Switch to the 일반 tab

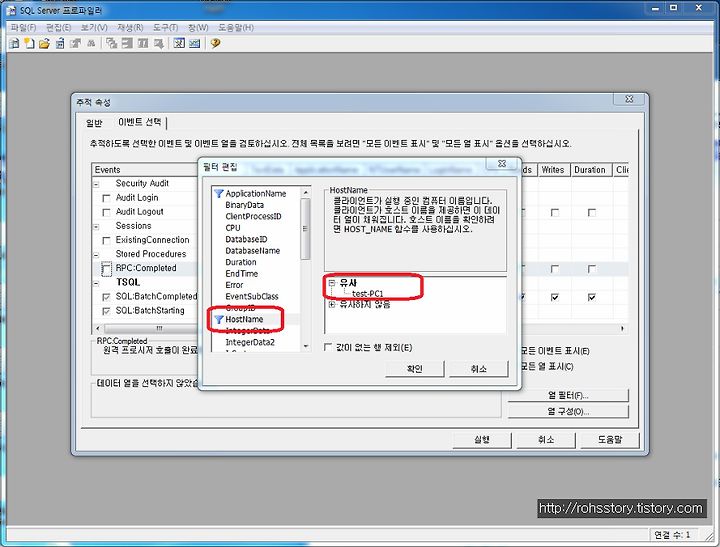[x=94, y=123]
